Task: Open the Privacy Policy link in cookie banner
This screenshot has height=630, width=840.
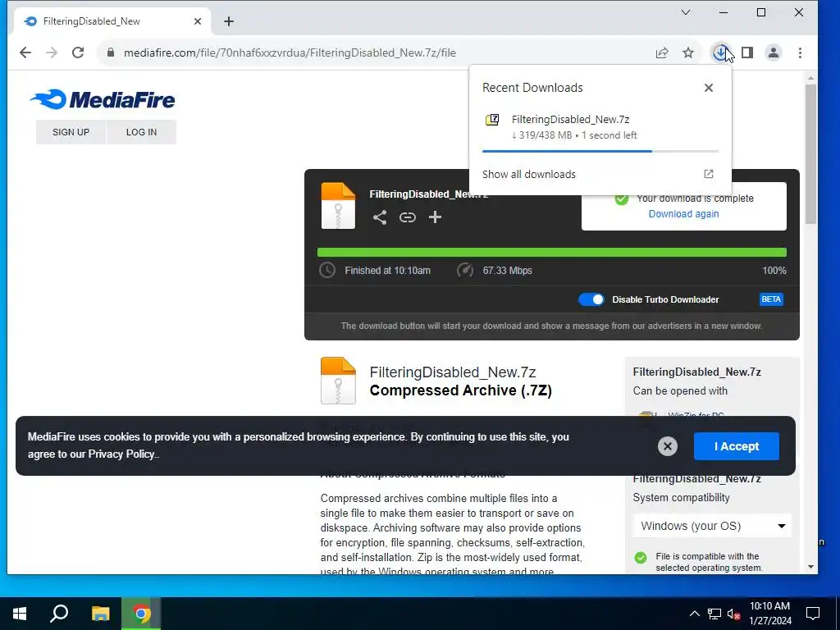Action: click(x=121, y=454)
